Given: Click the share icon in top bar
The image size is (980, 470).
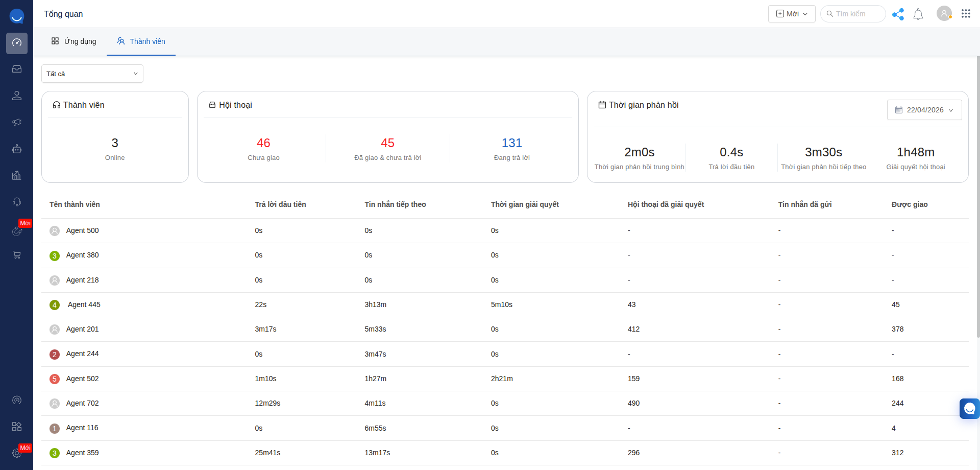Looking at the screenshot, I should (x=898, y=14).
